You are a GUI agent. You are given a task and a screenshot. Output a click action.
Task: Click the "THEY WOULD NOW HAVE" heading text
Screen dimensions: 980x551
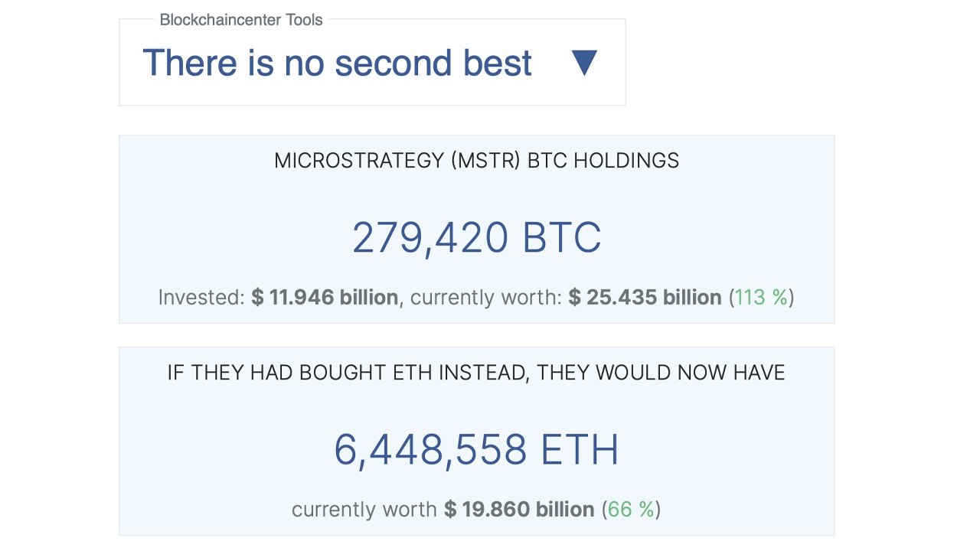point(661,373)
